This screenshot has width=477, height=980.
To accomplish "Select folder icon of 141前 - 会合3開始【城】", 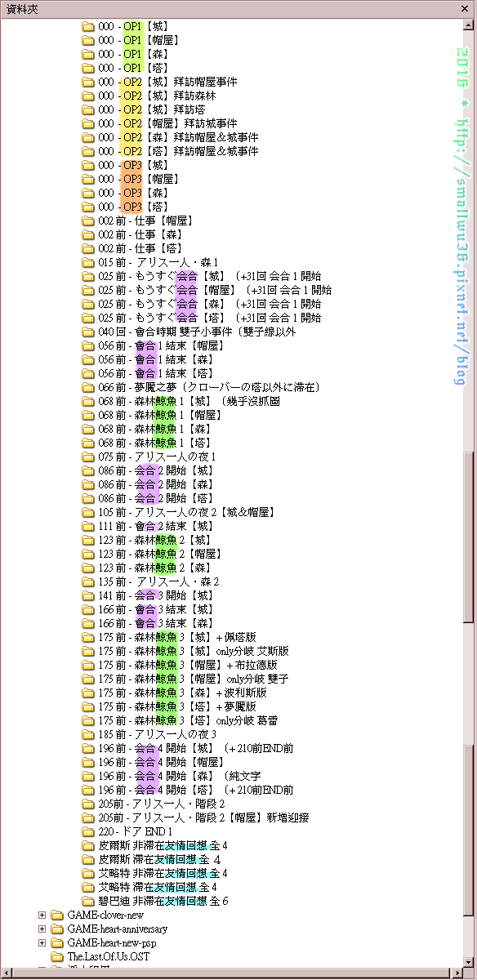I will coord(88,595).
